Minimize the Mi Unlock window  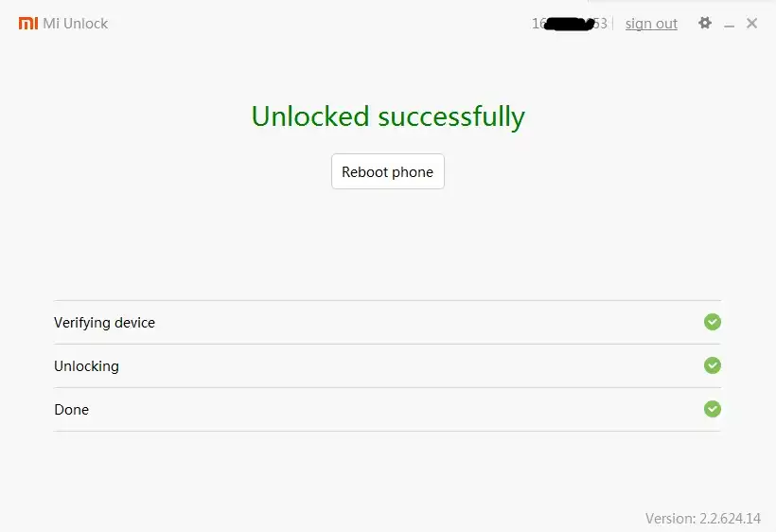[730, 24]
